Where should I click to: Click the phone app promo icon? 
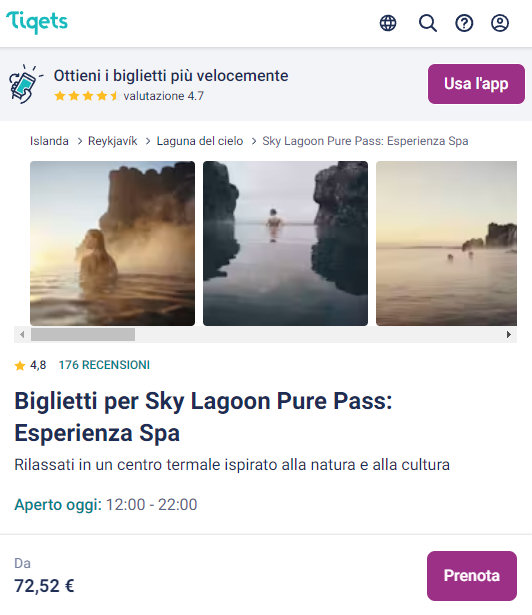(24, 84)
